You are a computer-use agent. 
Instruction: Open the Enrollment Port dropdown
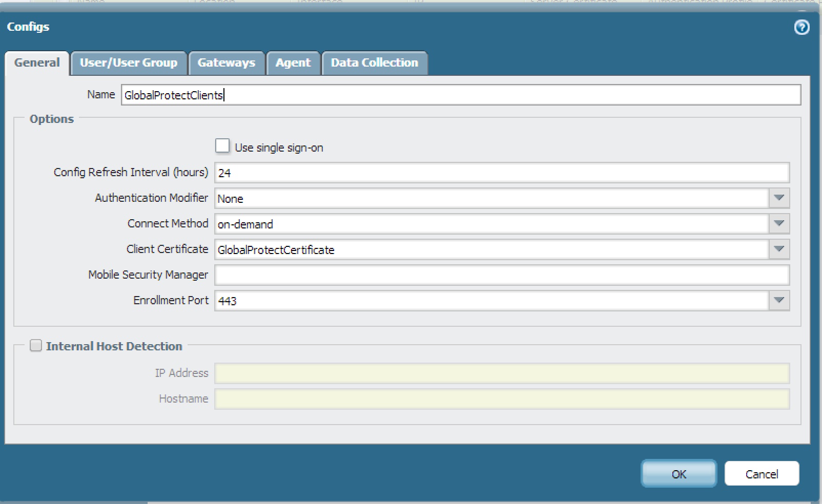click(x=779, y=301)
